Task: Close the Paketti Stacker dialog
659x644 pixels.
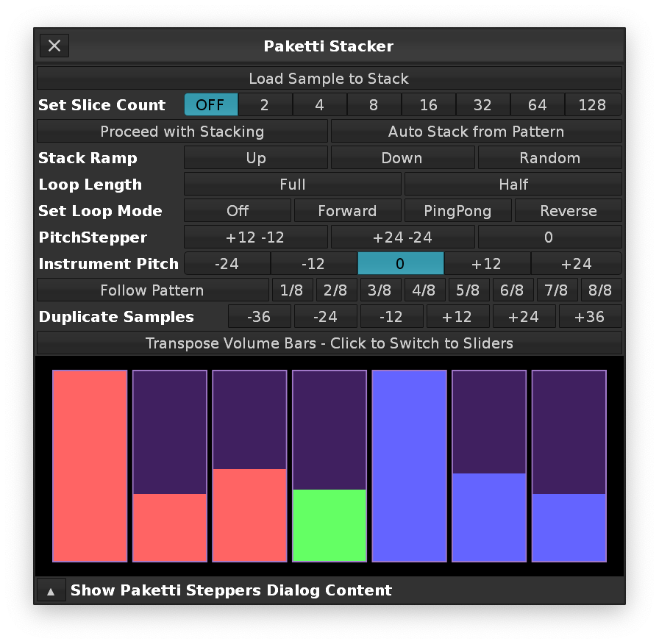Action: click(x=54, y=46)
